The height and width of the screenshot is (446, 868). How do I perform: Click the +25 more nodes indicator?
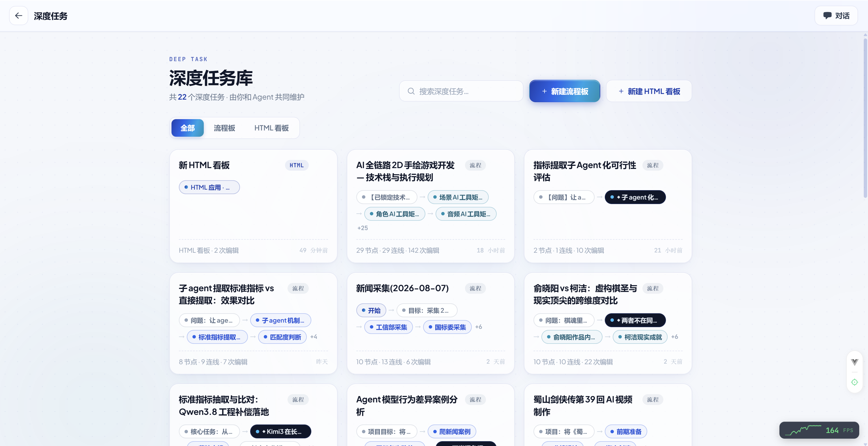363,228
